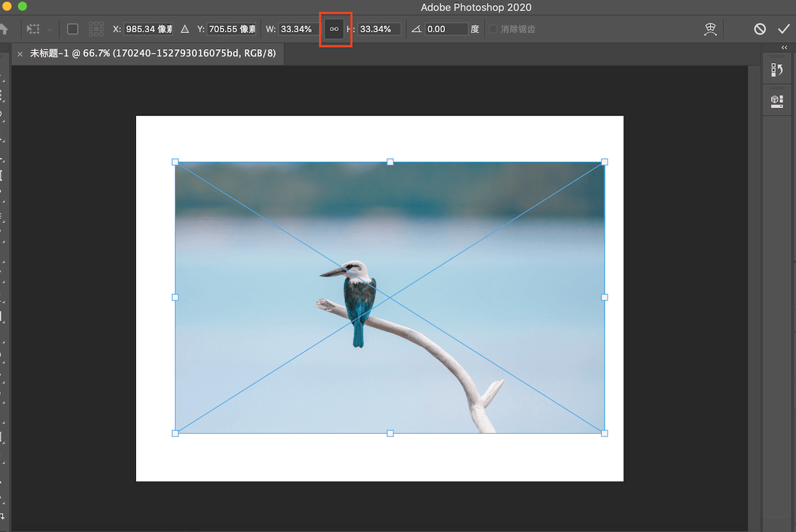The image size is (796, 532).
Task: Click the top-center transform handle
Action: (x=390, y=162)
